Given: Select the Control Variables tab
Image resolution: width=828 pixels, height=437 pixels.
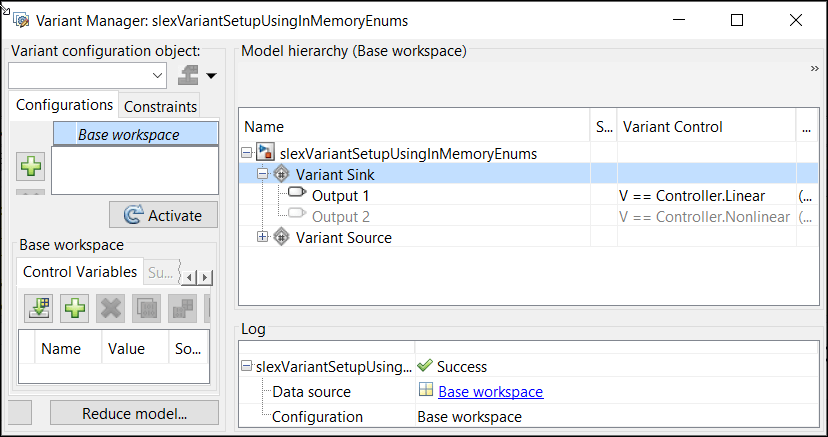Looking at the screenshot, I should pyautogui.click(x=79, y=271).
